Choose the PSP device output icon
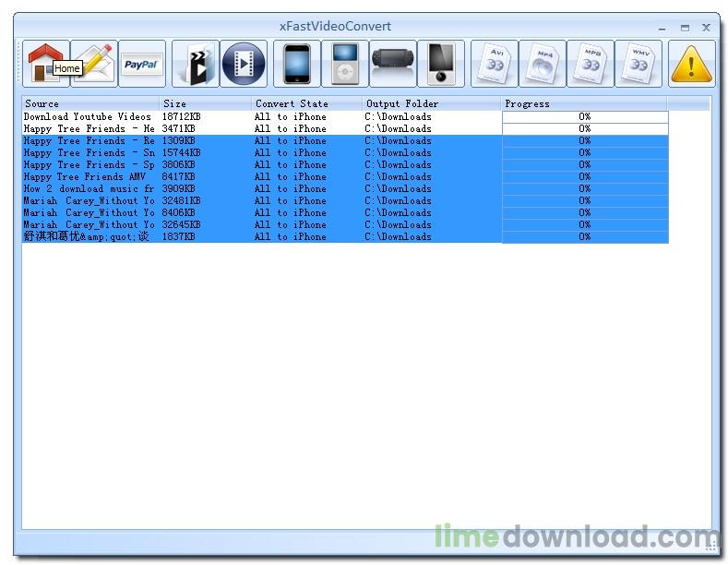Image resolution: width=728 pixels, height=565 pixels. tap(393, 64)
